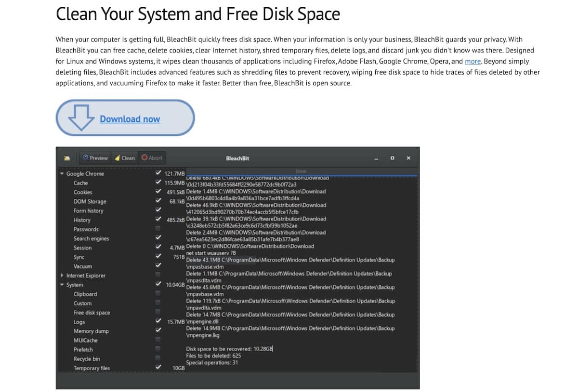The image size is (578, 392).
Task: Click the Done progress bar
Action: pos(301,172)
